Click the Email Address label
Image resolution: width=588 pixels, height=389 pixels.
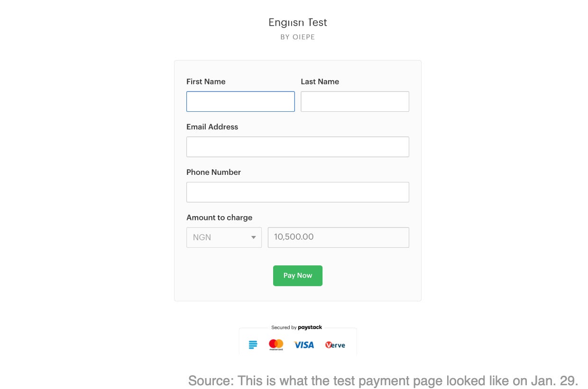[212, 127]
